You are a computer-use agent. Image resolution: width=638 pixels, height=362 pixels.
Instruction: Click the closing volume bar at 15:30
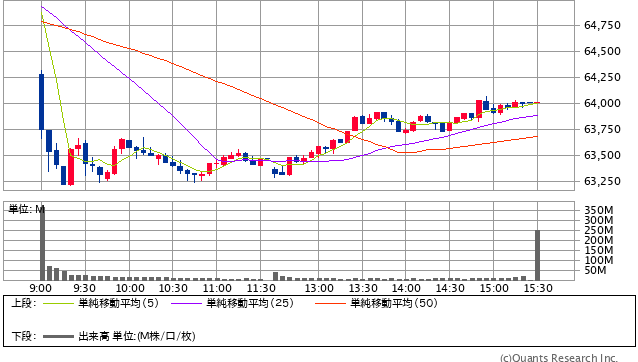(537, 255)
